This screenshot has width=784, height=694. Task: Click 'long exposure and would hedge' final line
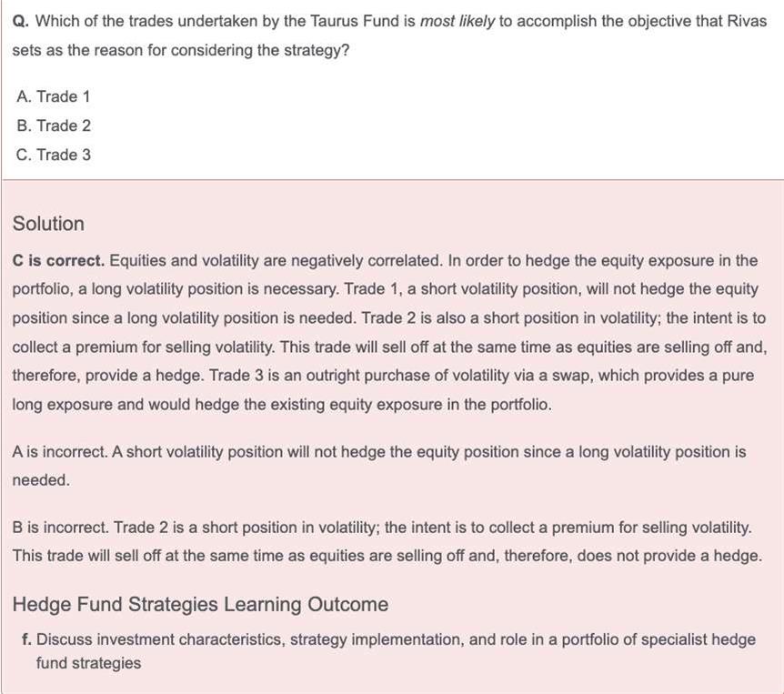(282, 405)
